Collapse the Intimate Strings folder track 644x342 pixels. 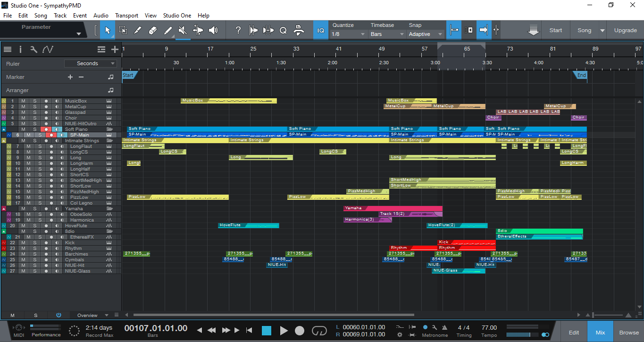[4, 141]
